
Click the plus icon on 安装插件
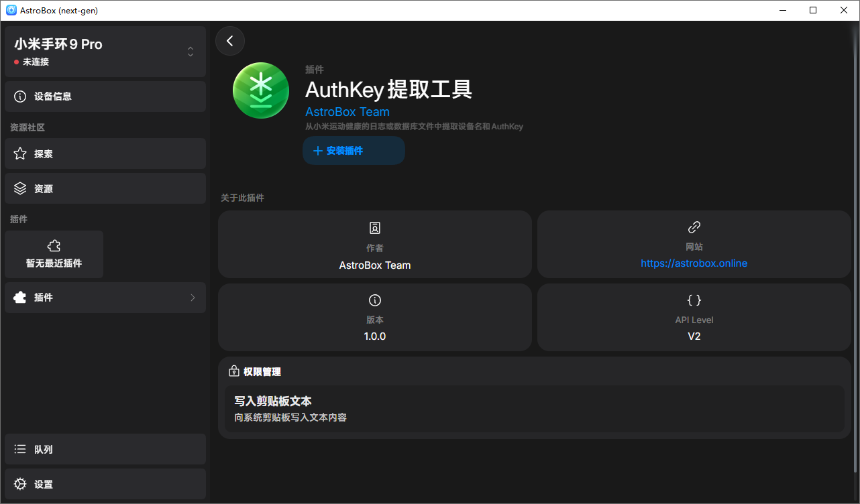(x=318, y=151)
